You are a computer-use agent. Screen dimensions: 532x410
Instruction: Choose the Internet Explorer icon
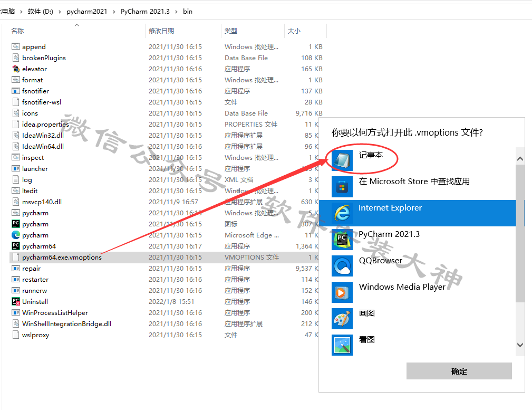[342, 213]
